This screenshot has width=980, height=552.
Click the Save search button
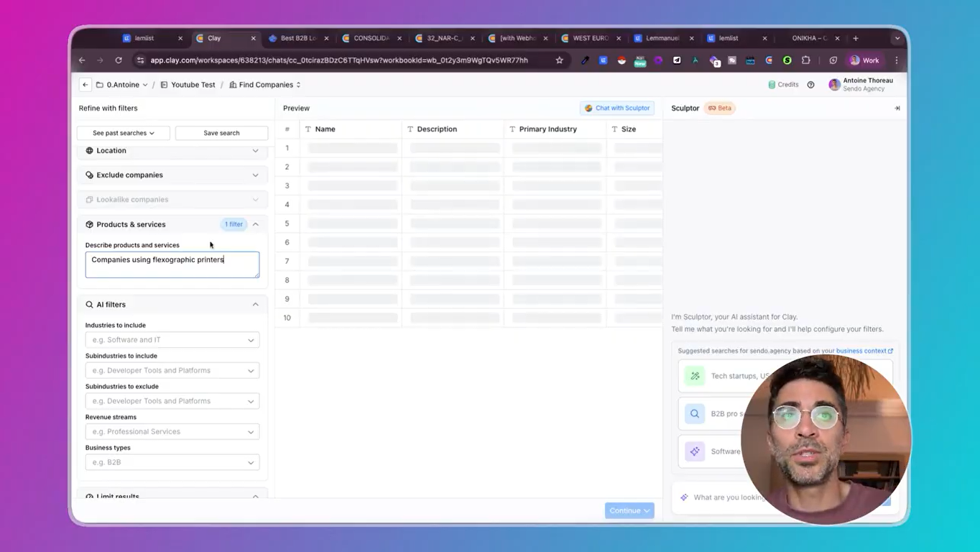(x=221, y=133)
